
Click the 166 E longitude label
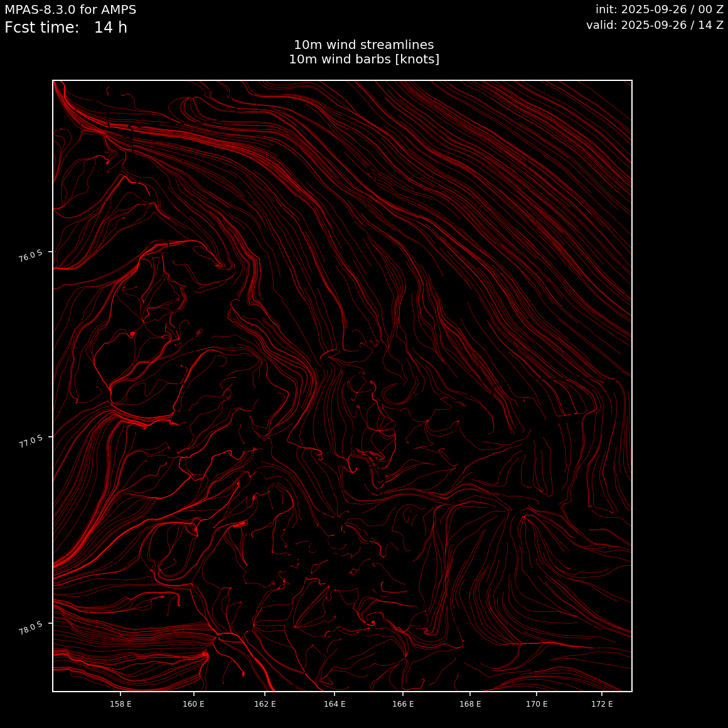(x=403, y=704)
